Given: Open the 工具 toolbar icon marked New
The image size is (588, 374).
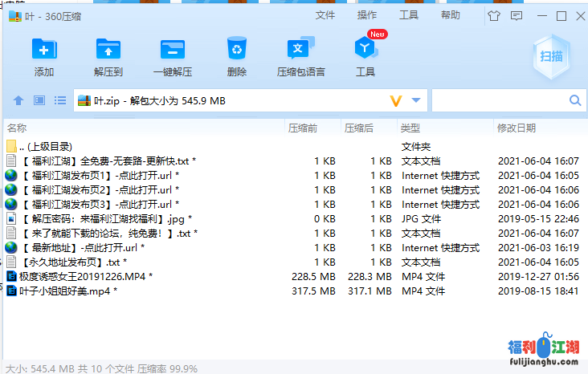Looking at the screenshot, I should pyautogui.click(x=365, y=50).
